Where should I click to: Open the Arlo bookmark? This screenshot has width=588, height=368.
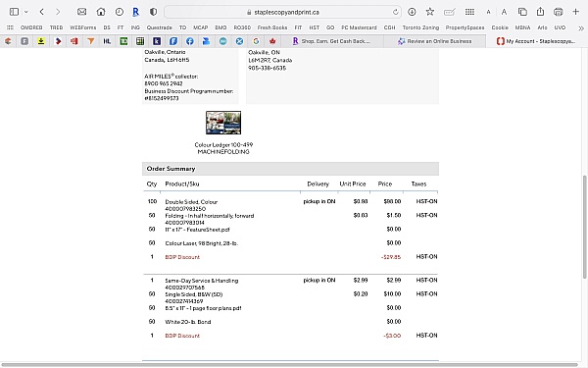pos(542,27)
